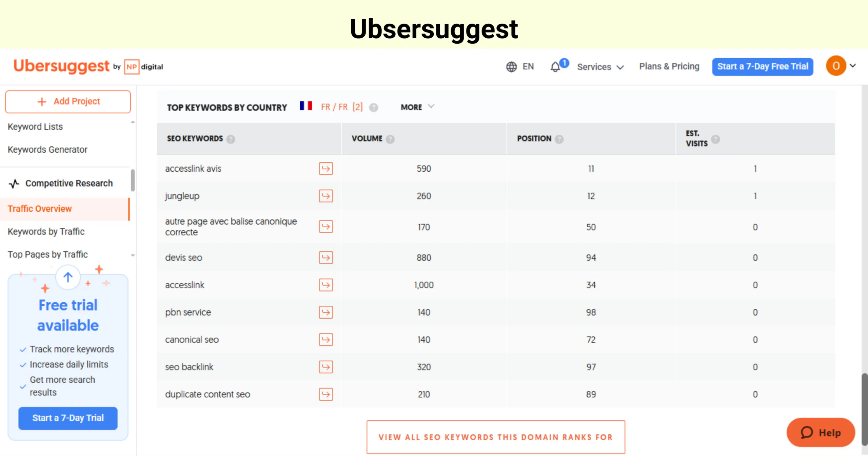This screenshot has width=868, height=456.
Task: Click the Add Project button
Action: [68, 101]
